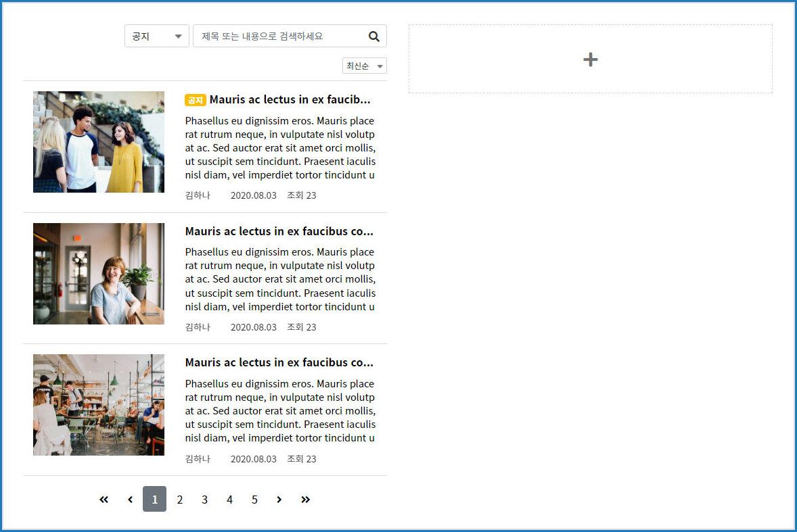Click the yellow 공지 badge on first post
Screen dimensions: 797x532
coord(195,100)
